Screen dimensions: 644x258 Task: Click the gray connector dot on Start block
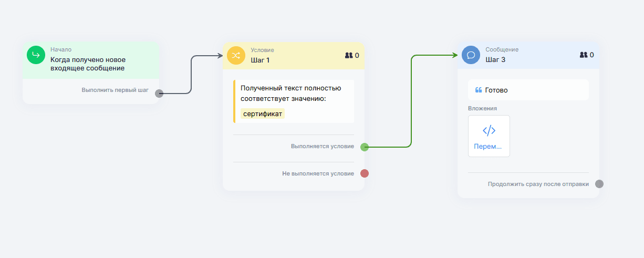pyautogui.click(x=159, y=94)
